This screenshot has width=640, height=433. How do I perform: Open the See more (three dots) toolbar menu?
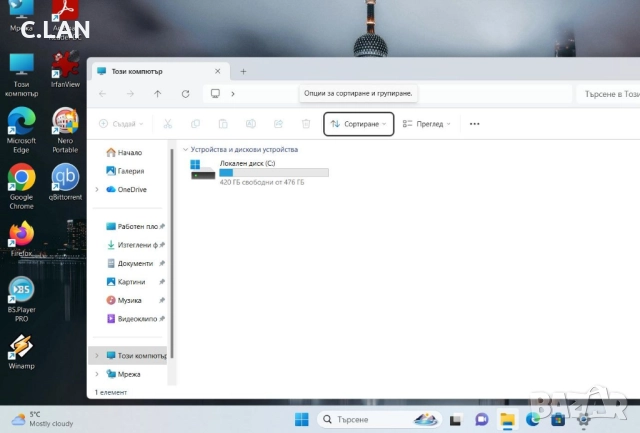coord(474,124)
